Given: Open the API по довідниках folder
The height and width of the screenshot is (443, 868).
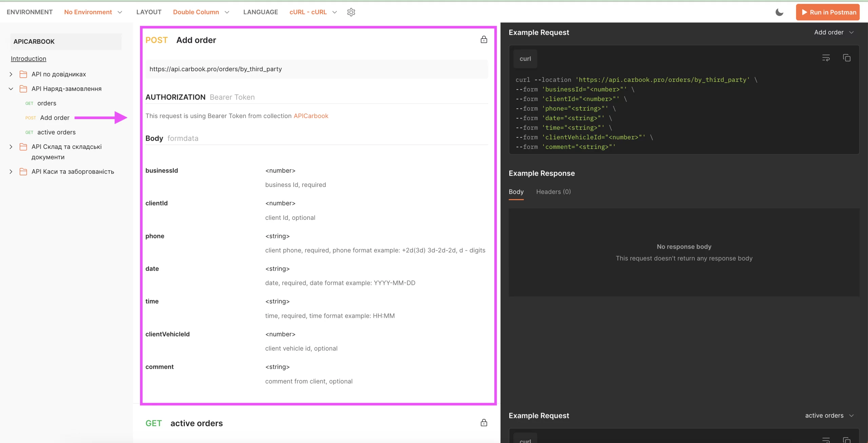Looking at the screenshot, I should [x=58, y=74].
